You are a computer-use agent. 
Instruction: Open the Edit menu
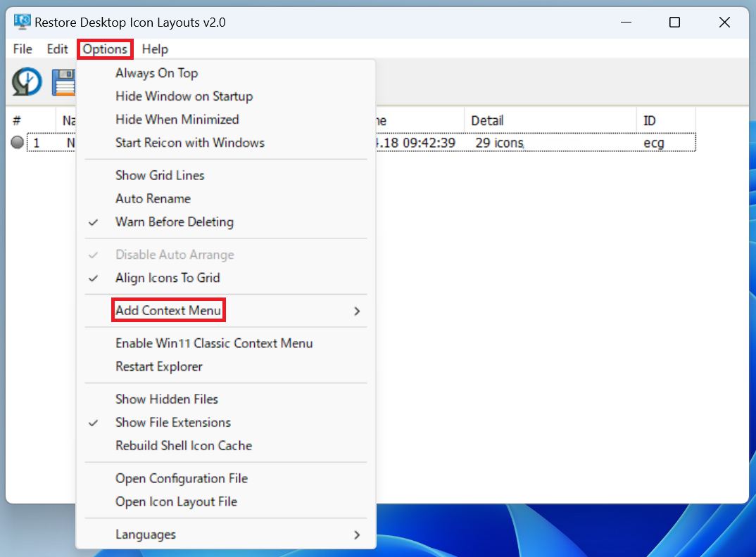pyautogui.click(x=58, y=49)
